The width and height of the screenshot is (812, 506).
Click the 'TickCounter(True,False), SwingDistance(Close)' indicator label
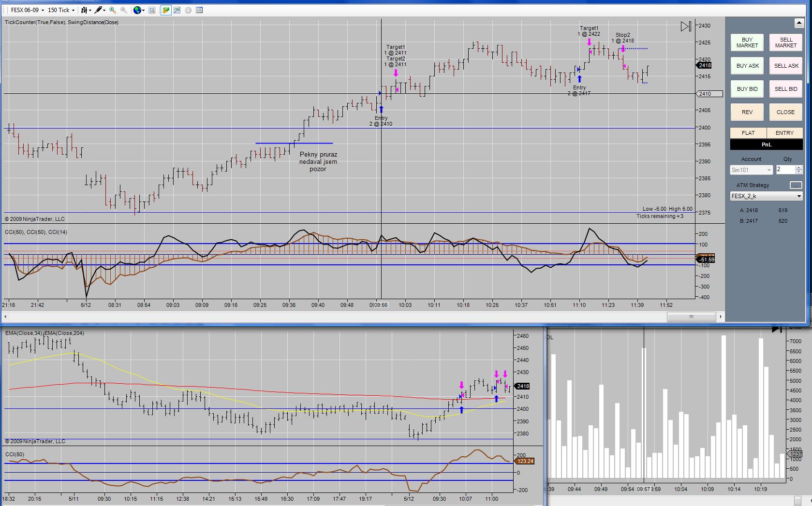click(61, 22)
